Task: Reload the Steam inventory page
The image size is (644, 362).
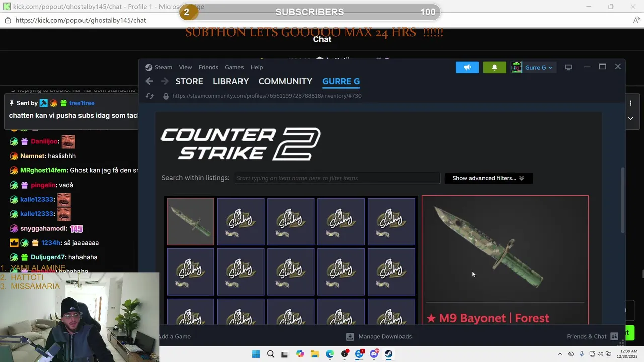Action: [x=149, y=96]
